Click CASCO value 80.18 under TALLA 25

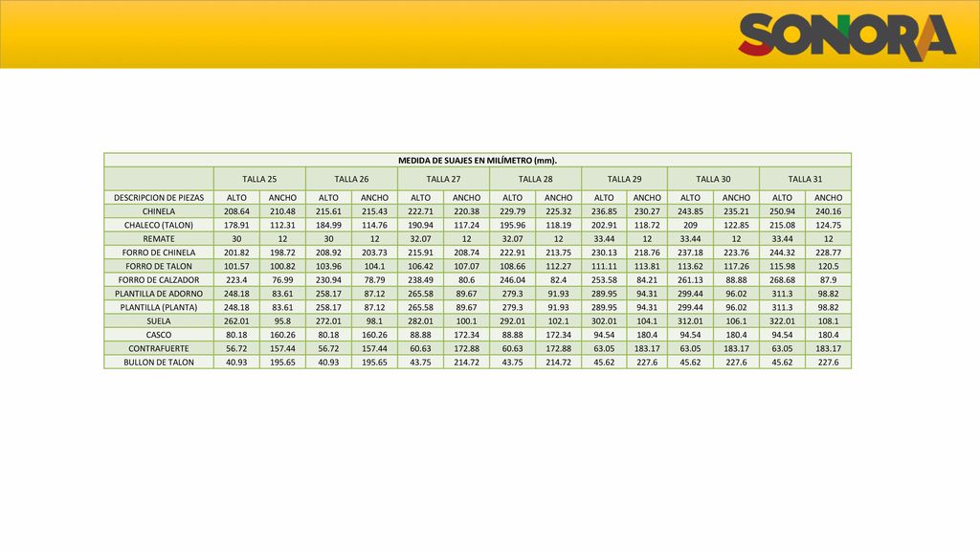(236, 335)
